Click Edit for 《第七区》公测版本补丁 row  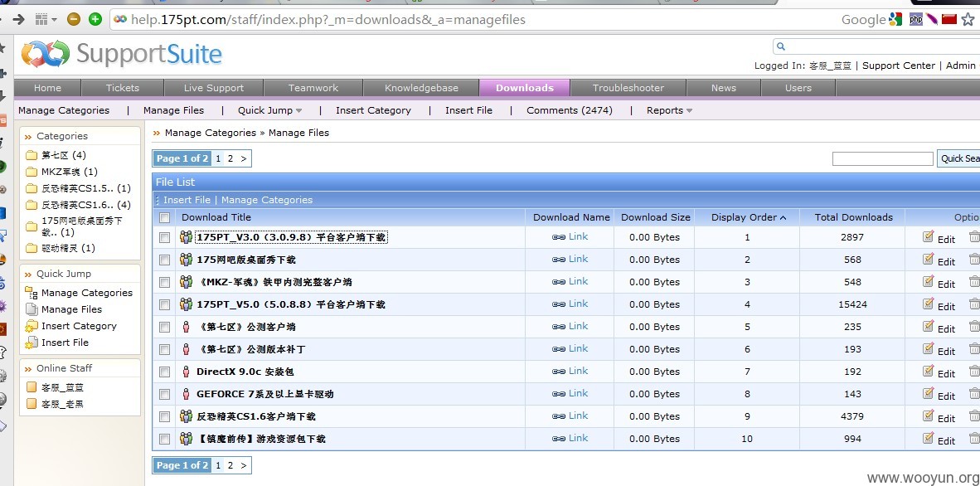[x=946, y=351]
